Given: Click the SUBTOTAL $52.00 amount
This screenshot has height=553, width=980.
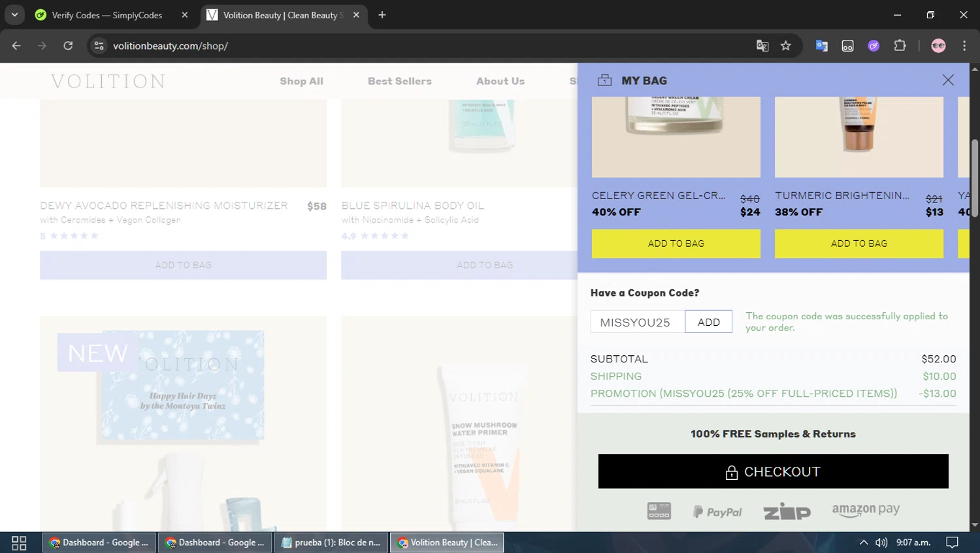Looking at the screenshot, I should (939, 359).
